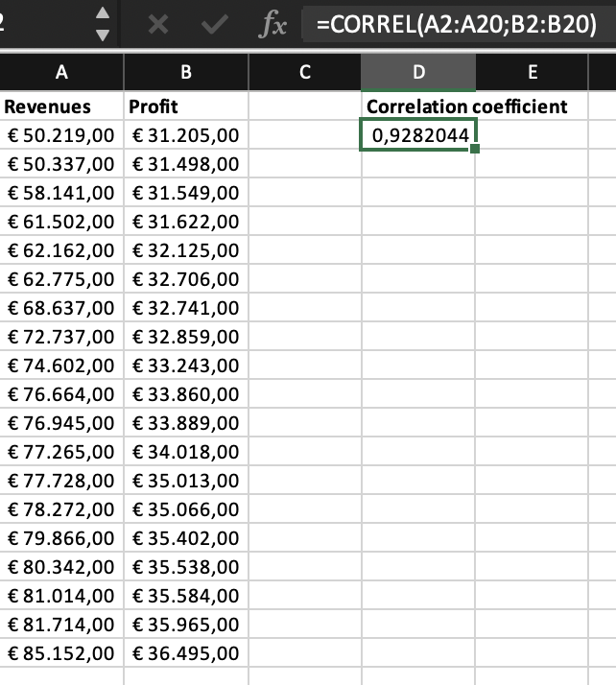Select column B via its header
616x685 pixels.
(x=186, y=72)
